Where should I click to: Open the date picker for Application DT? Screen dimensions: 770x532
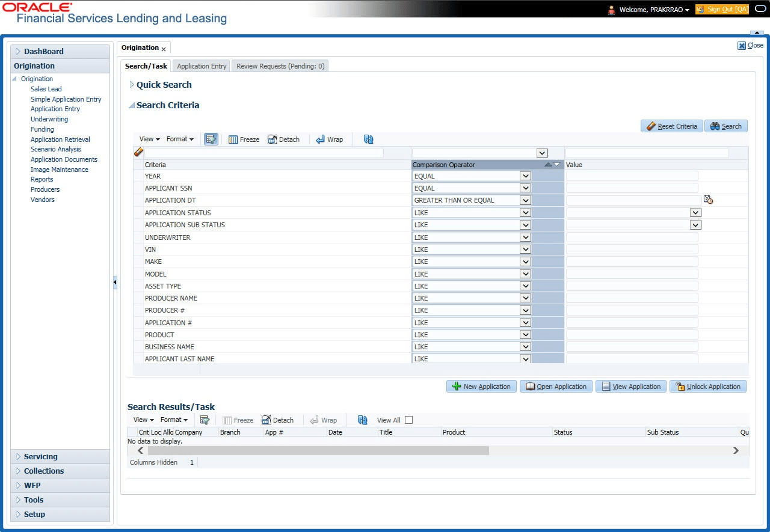(708, 200)
